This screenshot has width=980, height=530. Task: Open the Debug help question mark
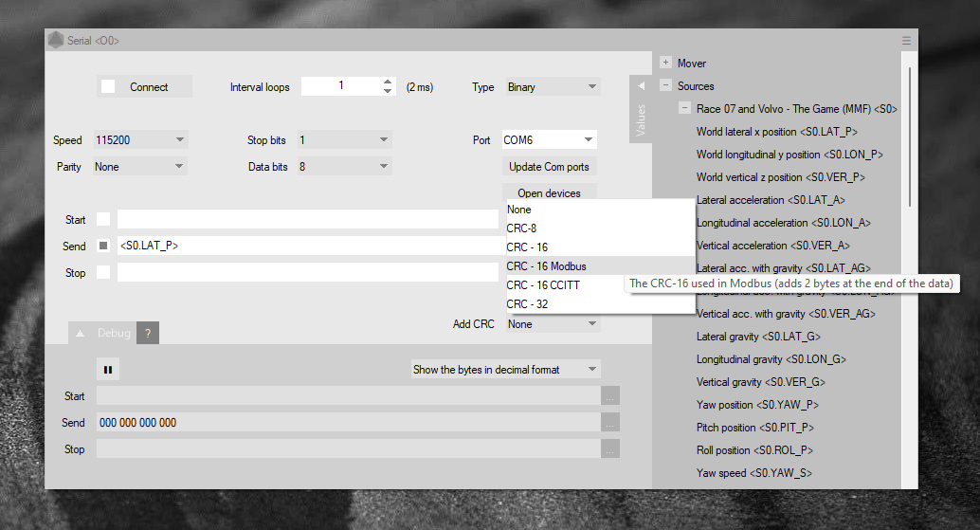tap(147, 333)
